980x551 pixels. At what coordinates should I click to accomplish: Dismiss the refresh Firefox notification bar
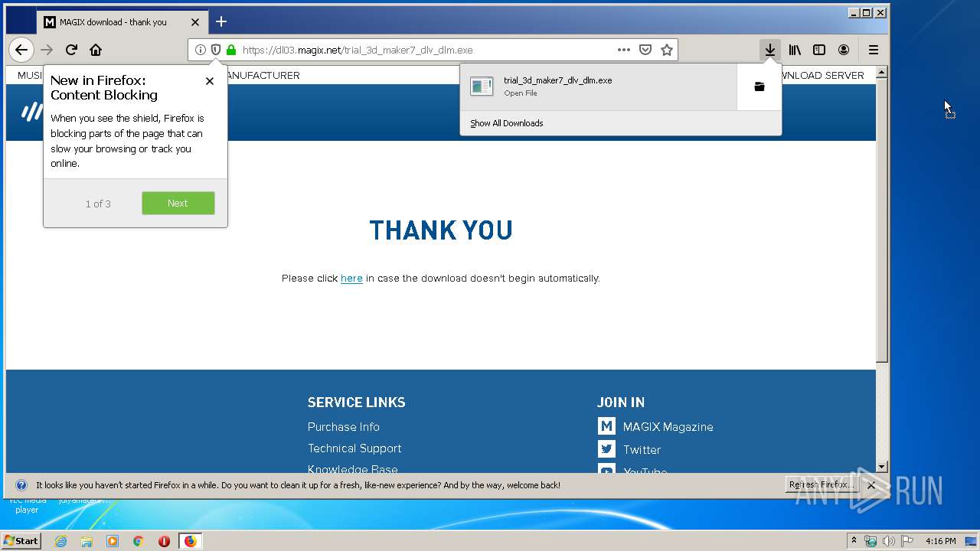871,485
